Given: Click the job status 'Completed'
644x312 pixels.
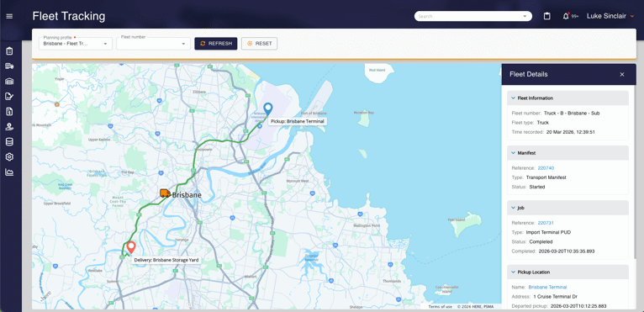Looking at the screenshot, I should pos(541,241).
